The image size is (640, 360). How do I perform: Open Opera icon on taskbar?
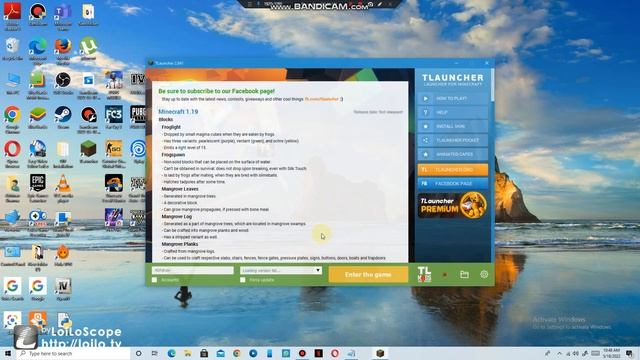(335, 353)
